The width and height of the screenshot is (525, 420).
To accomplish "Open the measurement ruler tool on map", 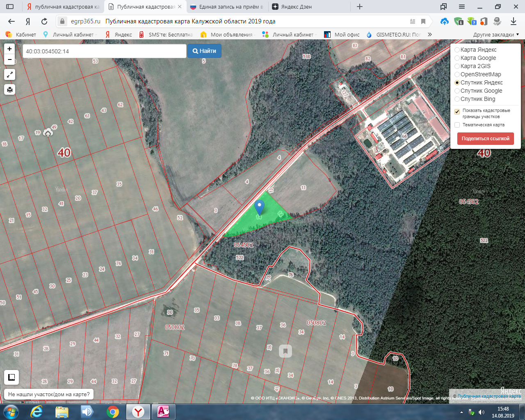I will click(x=11, y=377).
